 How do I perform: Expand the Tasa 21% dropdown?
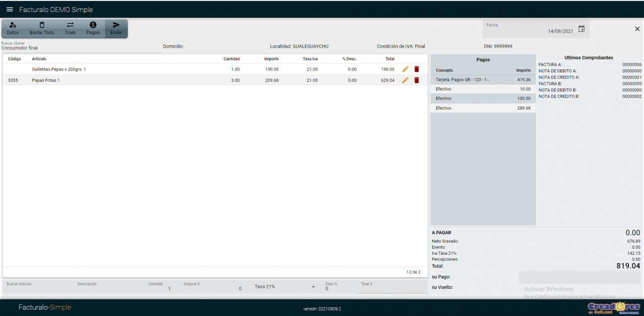click(x=313, y=287)
